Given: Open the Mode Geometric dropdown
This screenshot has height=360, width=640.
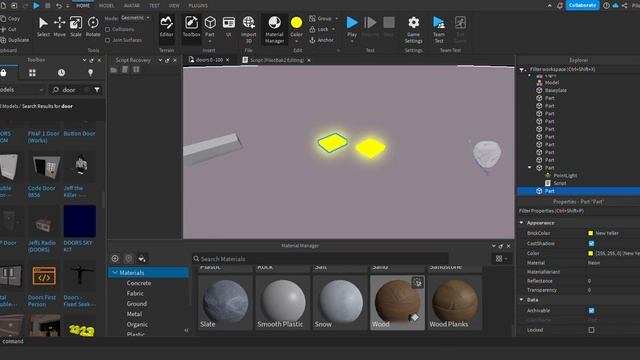Looking at the screenshot, I should 135,18.
